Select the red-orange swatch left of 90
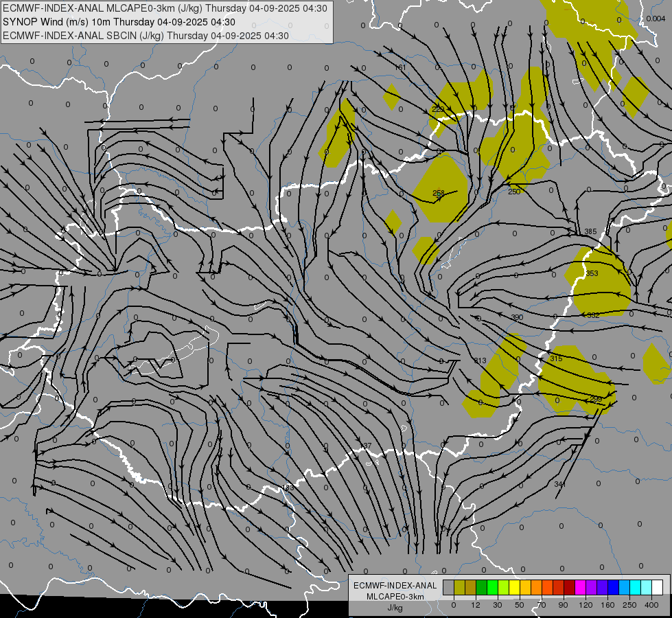This screenshot has height=618, width=672. [547, 587]
